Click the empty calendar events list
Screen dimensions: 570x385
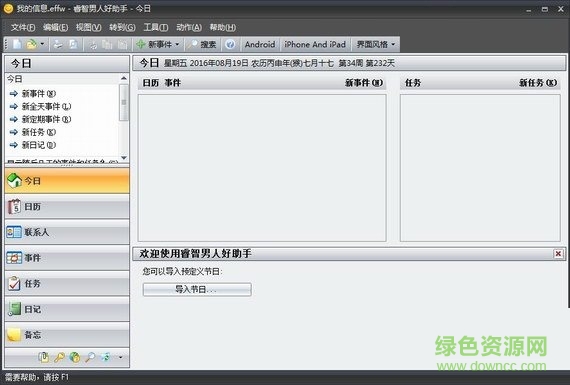coord(262,168)
